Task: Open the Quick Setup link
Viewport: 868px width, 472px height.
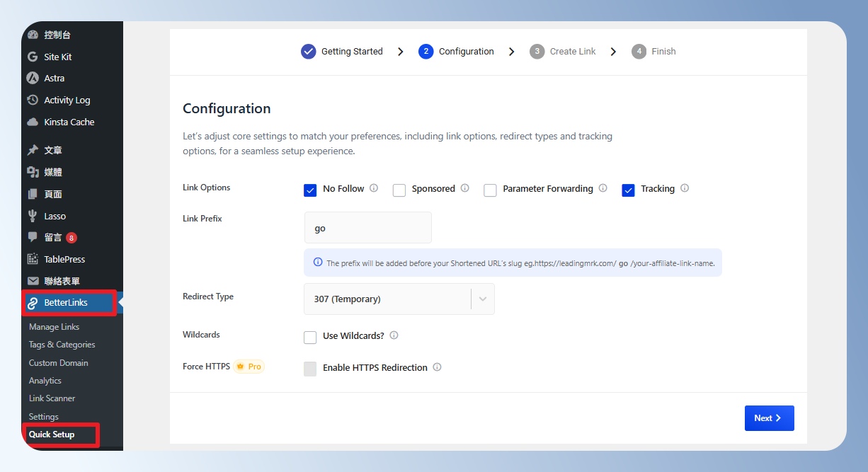Action: click(x=52, y=434)
